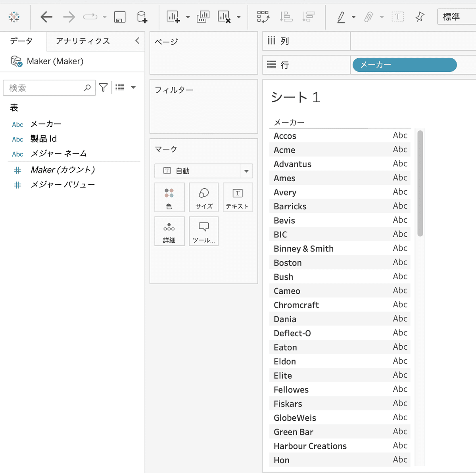Screen dimensions: 476x473
Task: Collapse the data pane with chevron
Action: [137, 40]
